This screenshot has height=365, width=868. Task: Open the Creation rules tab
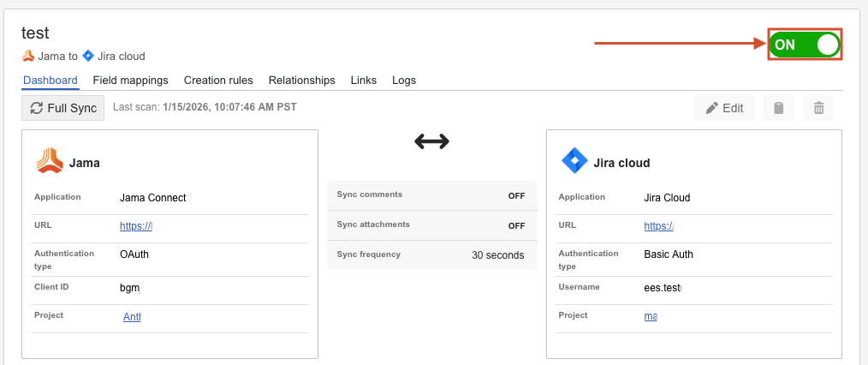click(218, 81)
